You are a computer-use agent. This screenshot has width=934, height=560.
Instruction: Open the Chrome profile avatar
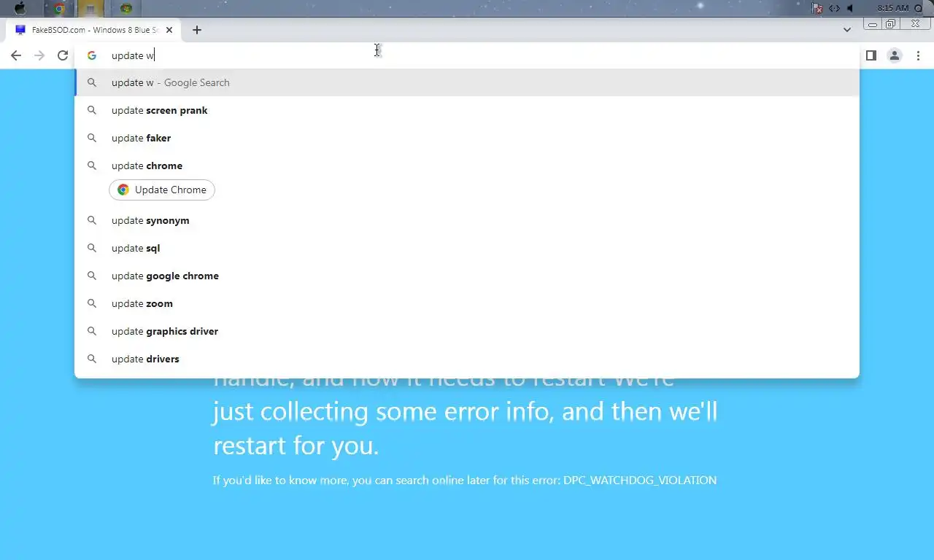tap(895, 55)
